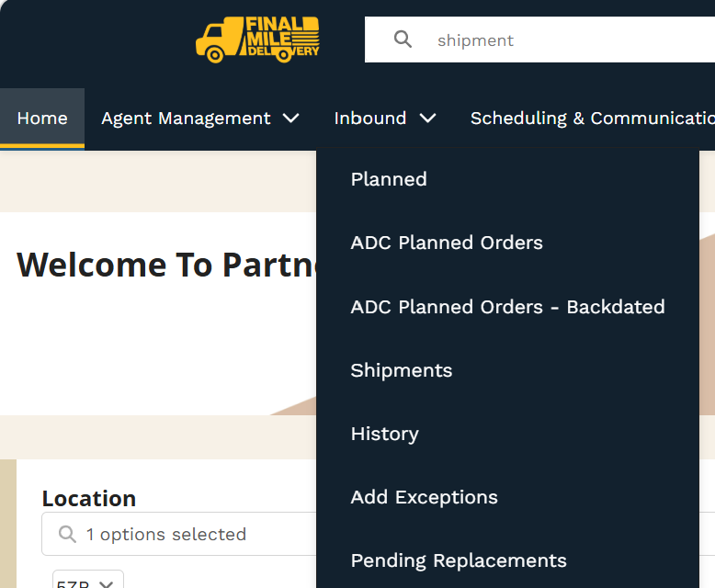Open the Agent Management menu
The image size is (715, 588).
coord(186,119)
